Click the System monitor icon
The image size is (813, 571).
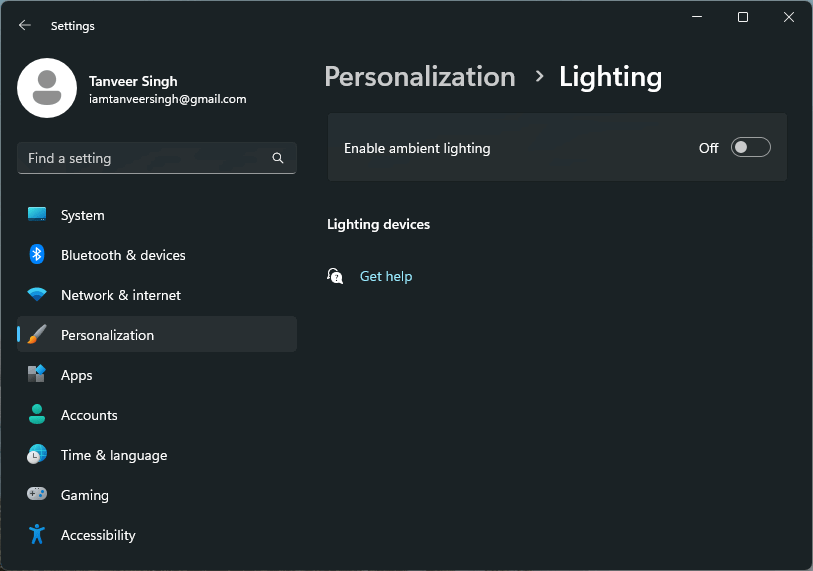pyautogui.click(x=37, y=214)
